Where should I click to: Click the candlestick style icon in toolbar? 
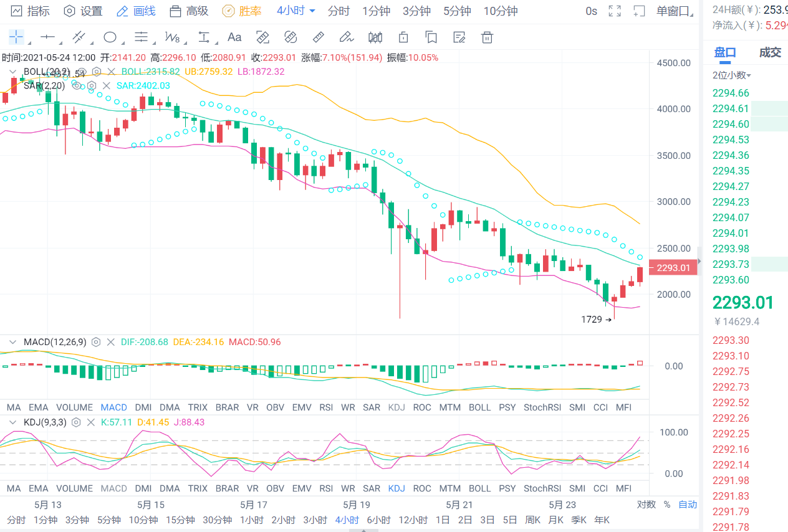click(375, 37)
